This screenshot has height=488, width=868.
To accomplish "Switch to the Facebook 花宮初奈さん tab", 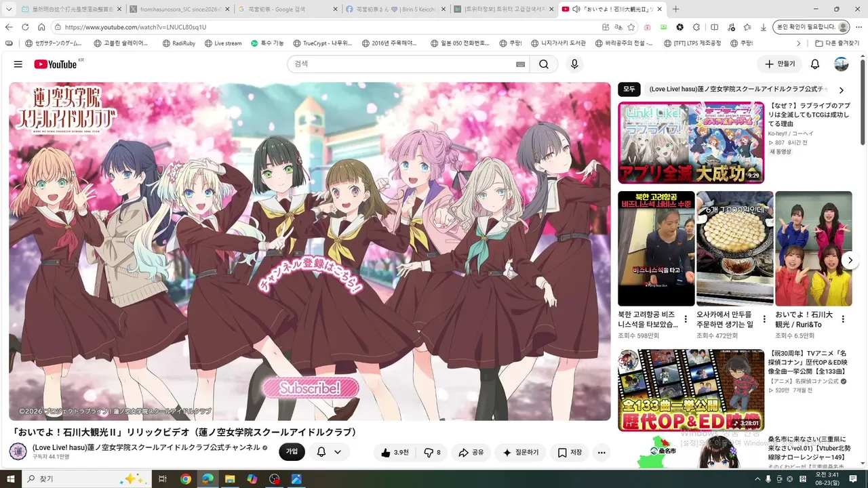I will point(395,9).
